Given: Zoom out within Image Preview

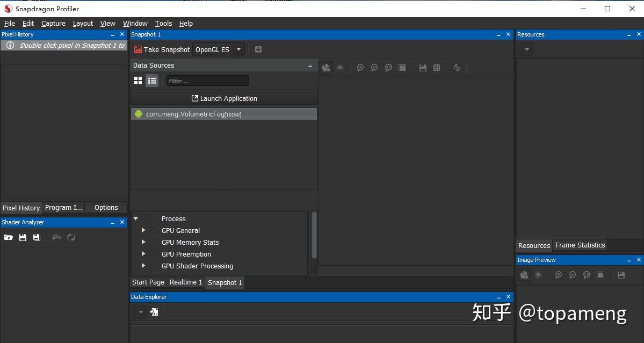Looking at the screenshot, I should [x=573, y=275].
